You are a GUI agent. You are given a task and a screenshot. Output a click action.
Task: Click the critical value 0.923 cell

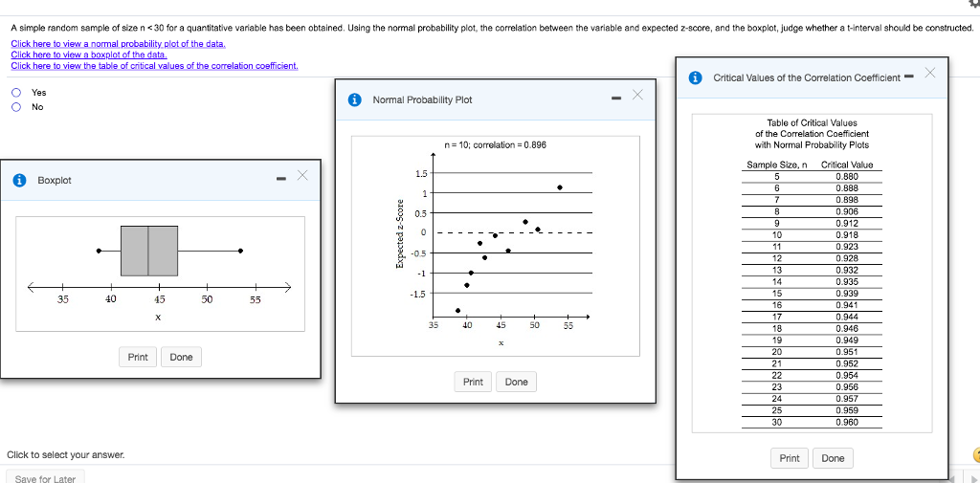tap(847, 247)
